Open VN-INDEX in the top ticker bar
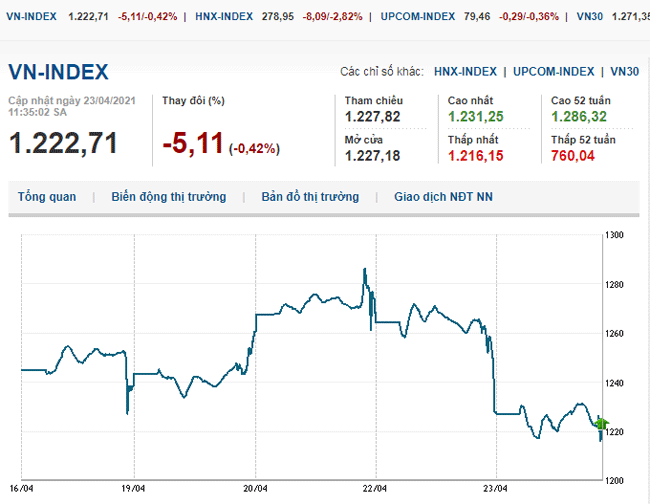The width and height of the screenshot is (650, 504). [x=29, y=17]
